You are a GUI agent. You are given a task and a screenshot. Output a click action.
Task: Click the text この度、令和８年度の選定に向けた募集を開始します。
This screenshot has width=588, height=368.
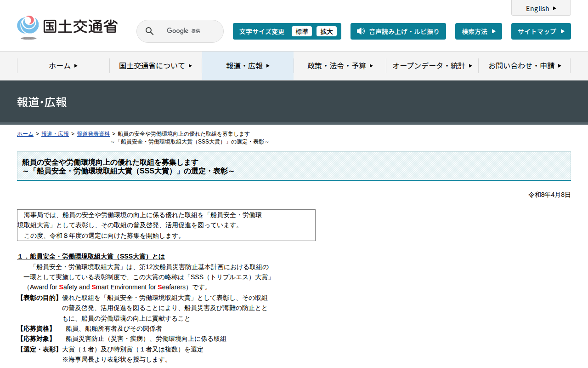pos(103,236)
